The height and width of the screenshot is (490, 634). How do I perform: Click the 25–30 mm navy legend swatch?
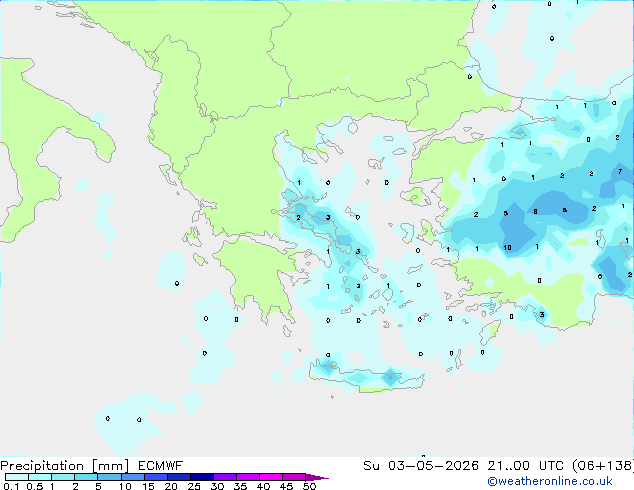click(x=201, y=477)
